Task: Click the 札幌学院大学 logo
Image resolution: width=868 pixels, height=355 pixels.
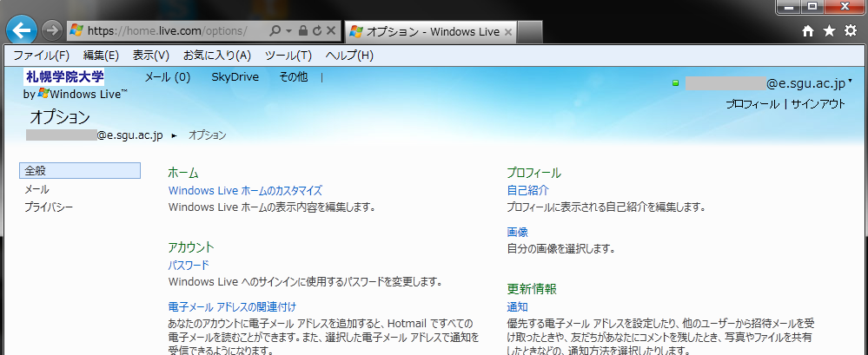Action: click(64, 77)
